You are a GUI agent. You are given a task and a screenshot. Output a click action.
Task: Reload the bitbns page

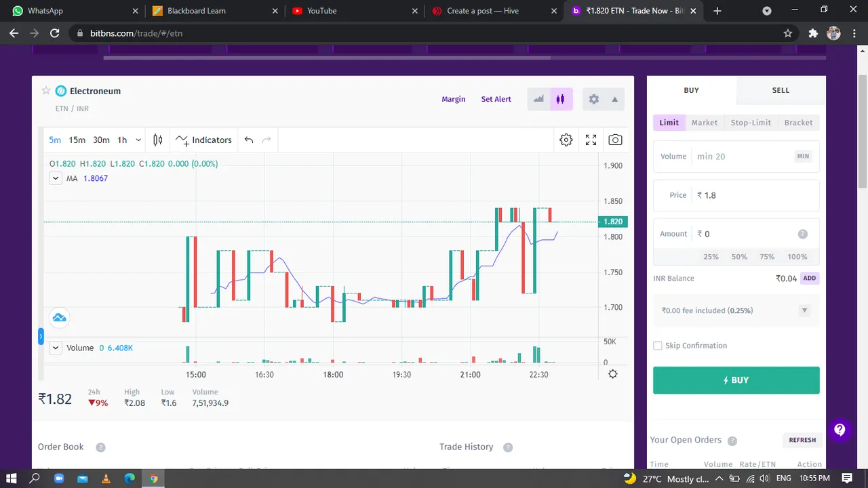coord(55,33)
